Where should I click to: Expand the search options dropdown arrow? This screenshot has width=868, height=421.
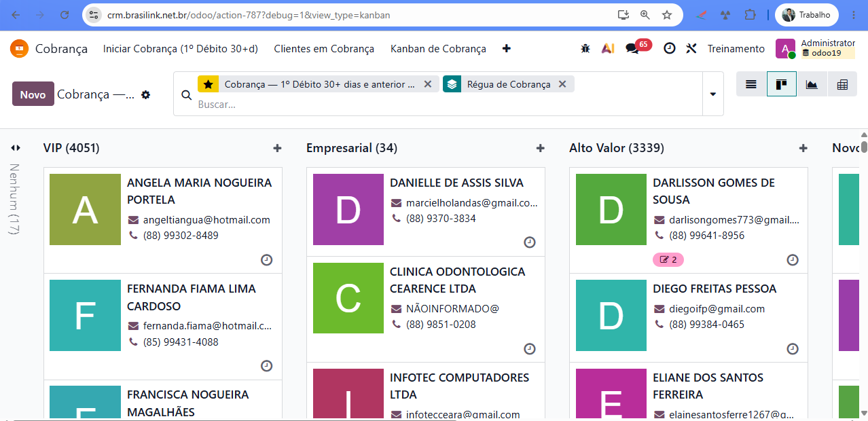pos(712,94)
